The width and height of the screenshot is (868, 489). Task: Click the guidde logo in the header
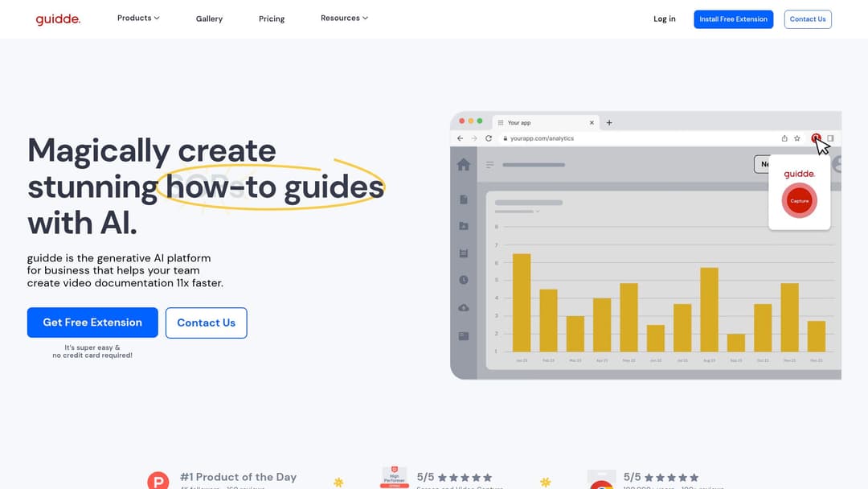pyautogui.click(x=58, y=19)
